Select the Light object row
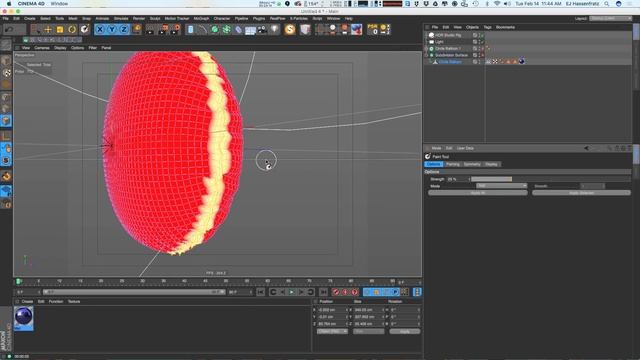The height and width of the screenshot is (360, 640). 439,42
